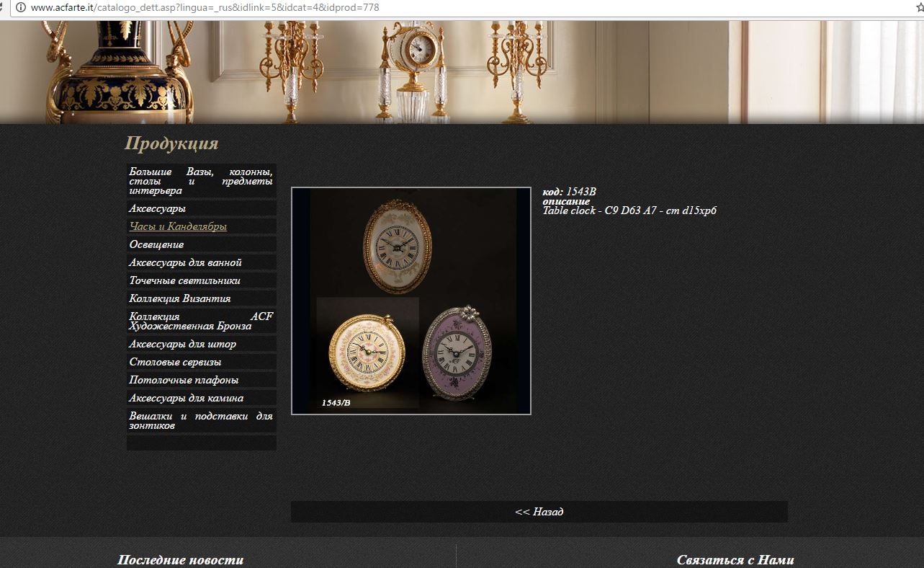Go to Аксессуары для штор
This screenshot has height=568, width=924.
[x=201, y=344]
